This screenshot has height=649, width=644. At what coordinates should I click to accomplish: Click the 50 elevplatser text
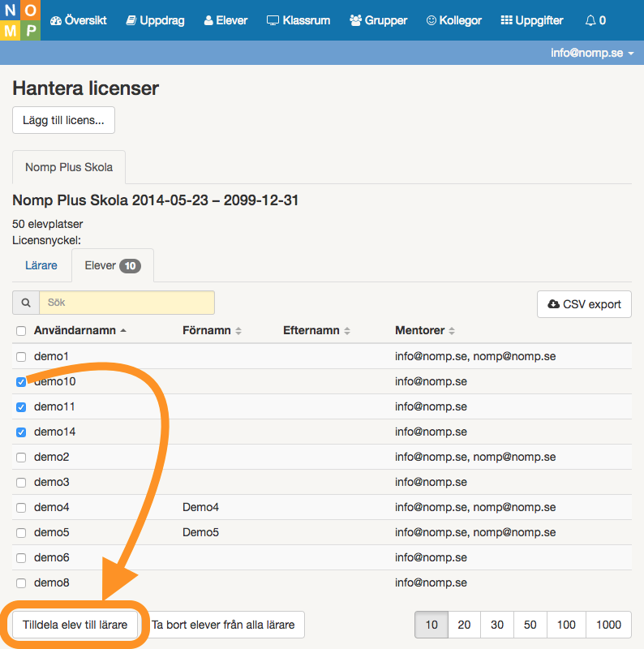coord(47,225)
